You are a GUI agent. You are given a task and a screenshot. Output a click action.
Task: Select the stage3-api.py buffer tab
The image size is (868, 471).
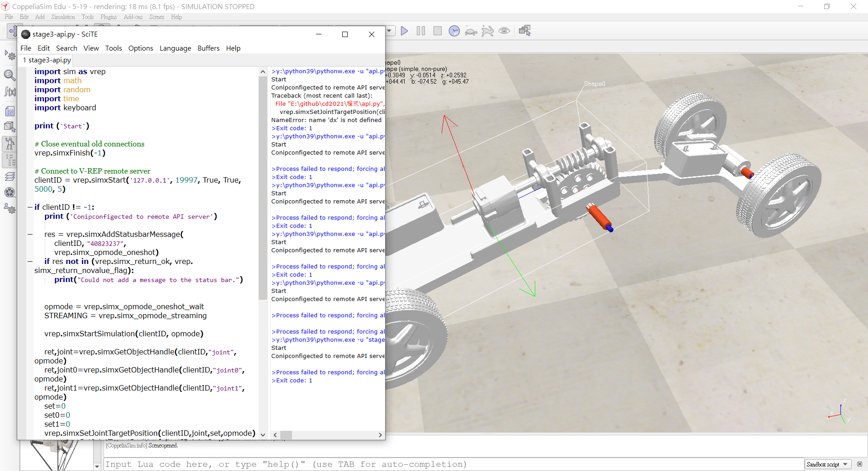47,60
